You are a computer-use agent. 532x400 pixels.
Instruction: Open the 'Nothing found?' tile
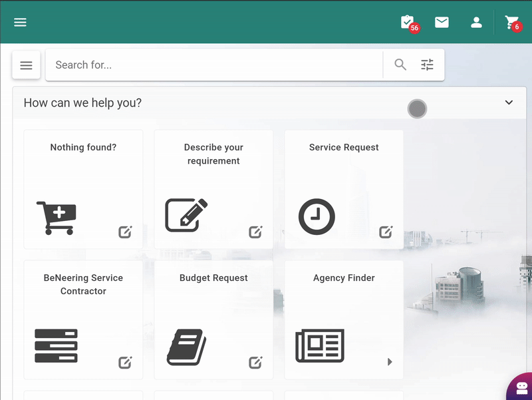[83, 189]
